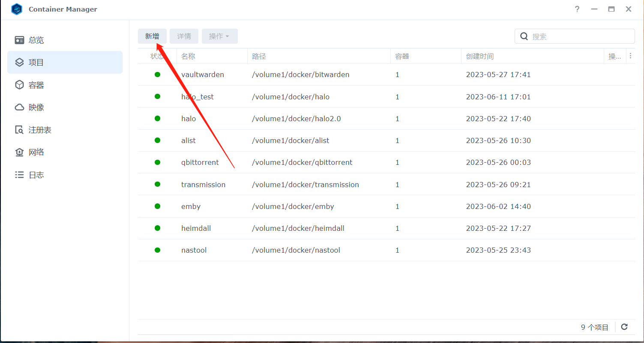Viewport: 644px width, 343px height.
Task: Click the 操... column header
Action: tap(615, 56)
